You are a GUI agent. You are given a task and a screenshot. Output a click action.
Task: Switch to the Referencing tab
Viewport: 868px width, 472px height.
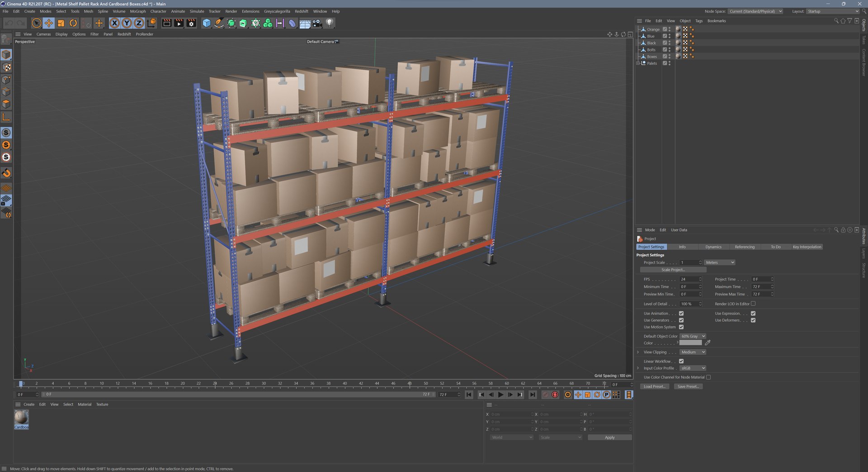[745, 247]
